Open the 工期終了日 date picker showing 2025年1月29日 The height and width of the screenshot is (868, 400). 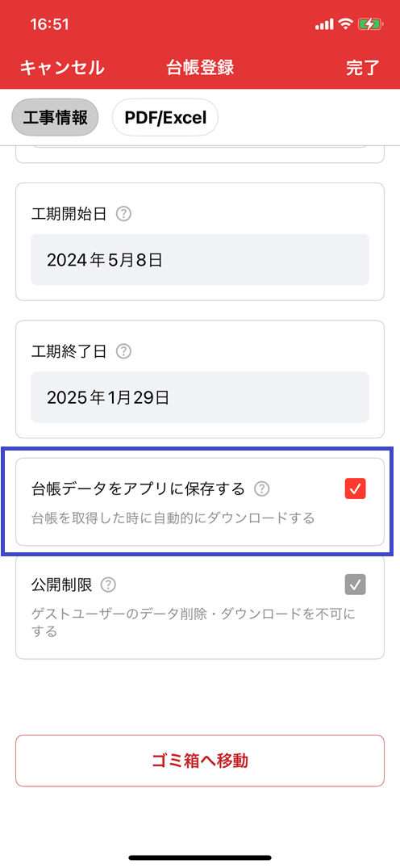200,397
